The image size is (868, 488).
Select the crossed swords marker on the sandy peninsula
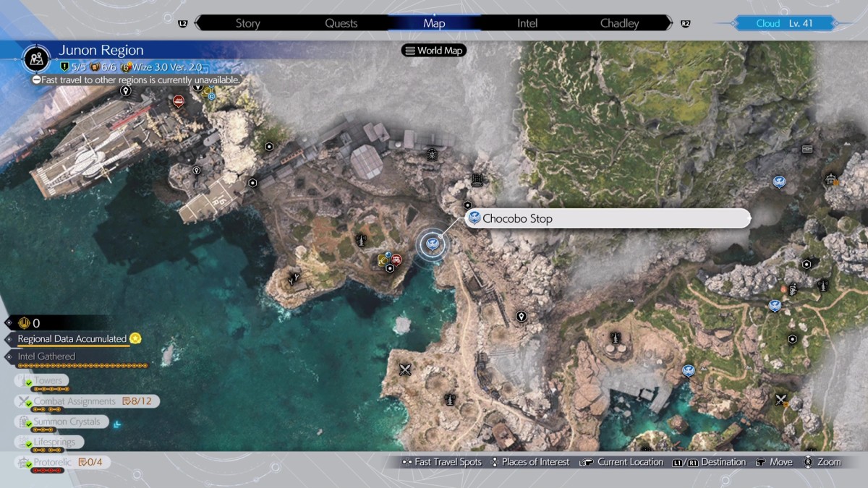tap(405, 369)
